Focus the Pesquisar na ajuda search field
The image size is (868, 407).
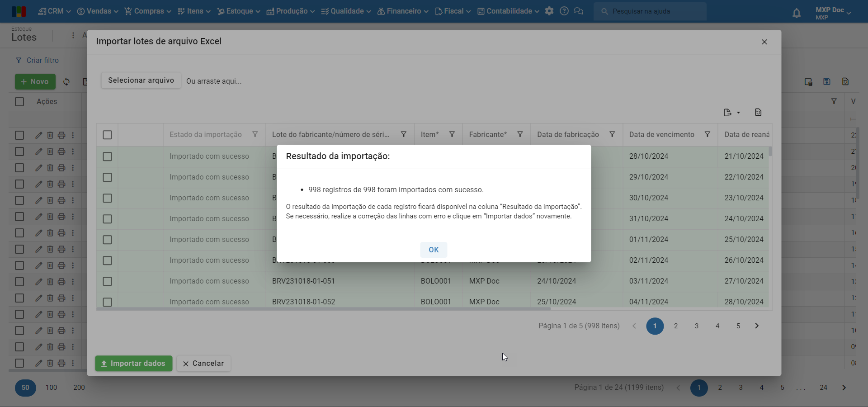coord(650,11)
